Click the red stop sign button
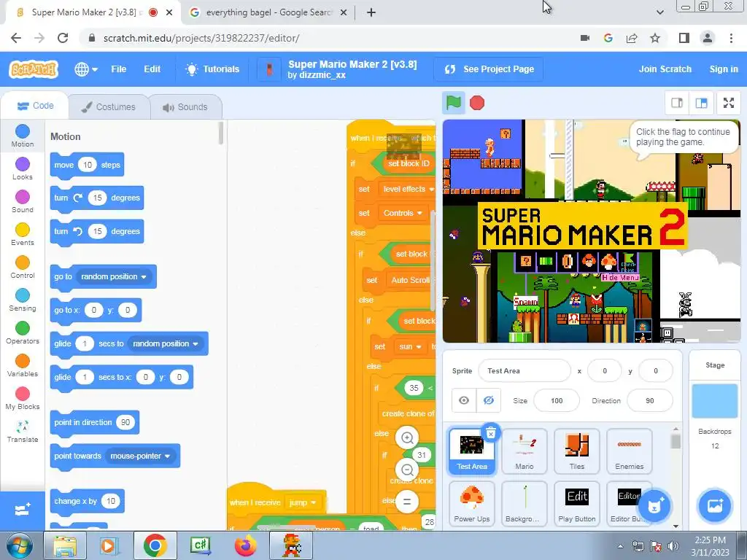Screen dimensions: 747x560 477,103
